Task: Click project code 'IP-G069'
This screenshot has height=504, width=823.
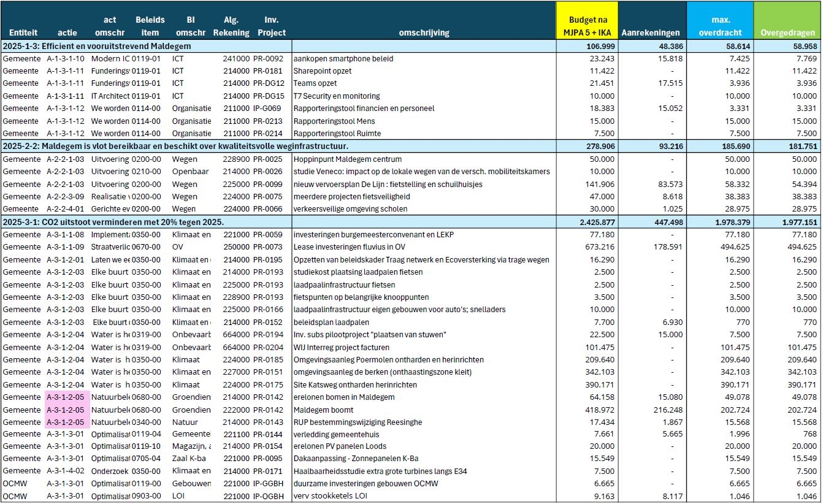Action: [269, 109]
